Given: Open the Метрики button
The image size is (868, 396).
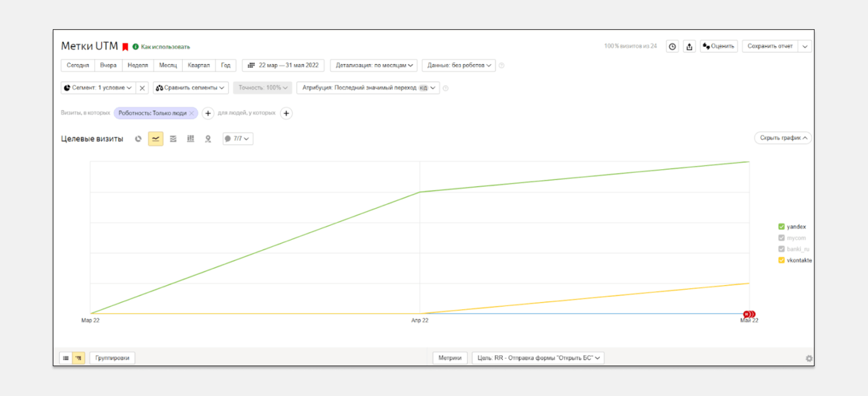Looking at the screenshot, I should 450,358.
